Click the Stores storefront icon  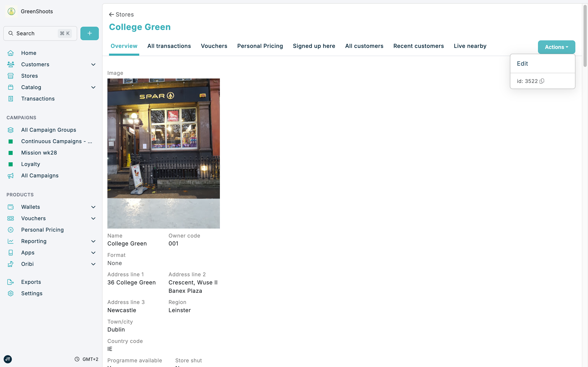[10, 76]
